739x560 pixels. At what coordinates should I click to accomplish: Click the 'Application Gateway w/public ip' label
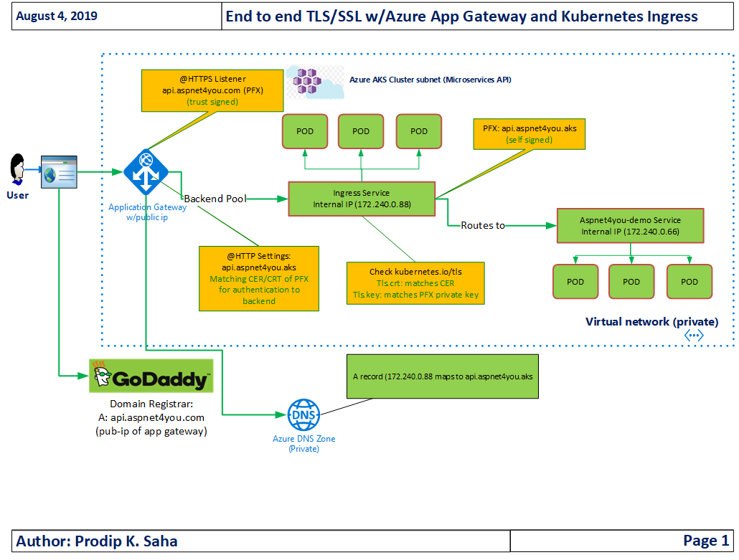pos(147,212)
